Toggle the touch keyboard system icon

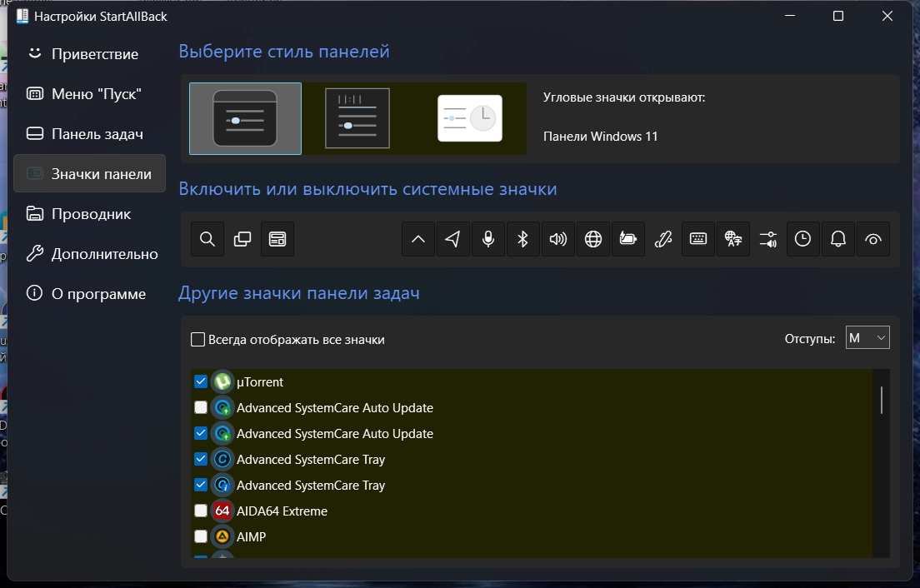coord(698,240)
